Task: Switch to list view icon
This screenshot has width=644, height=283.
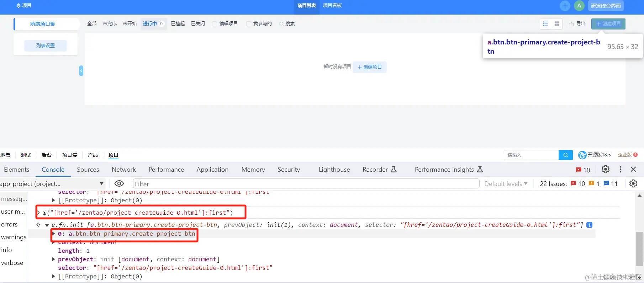Action: tap(545, 24)
